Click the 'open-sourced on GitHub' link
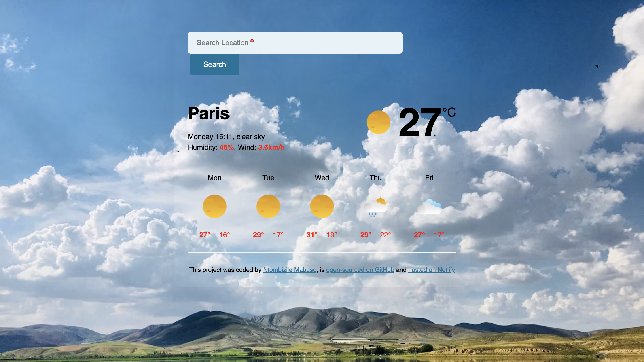This screenshot has width=644, height=362. (360, 269)
